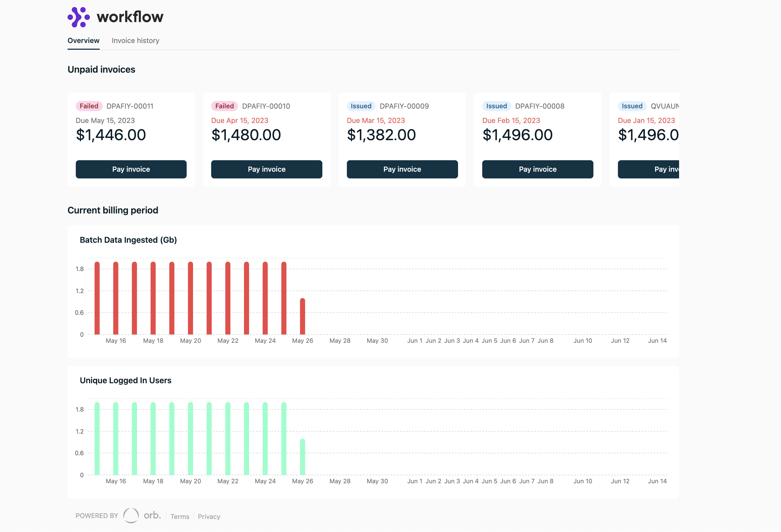Screen dimensions: 781x532
Task: Click the $1,480.00 amount
Action: [x=246, y=135]
